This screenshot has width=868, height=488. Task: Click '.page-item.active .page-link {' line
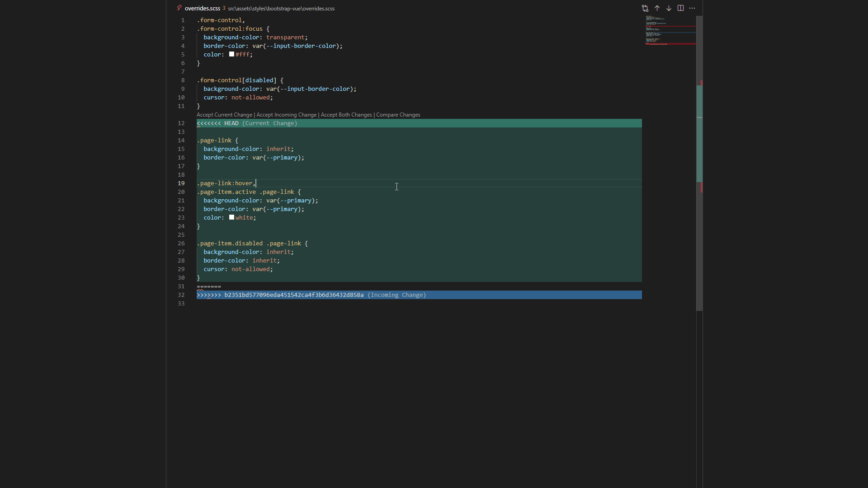249,192
